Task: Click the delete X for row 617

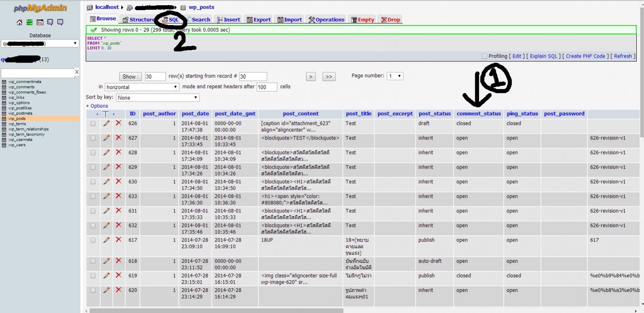Action: tap(118, 239)
